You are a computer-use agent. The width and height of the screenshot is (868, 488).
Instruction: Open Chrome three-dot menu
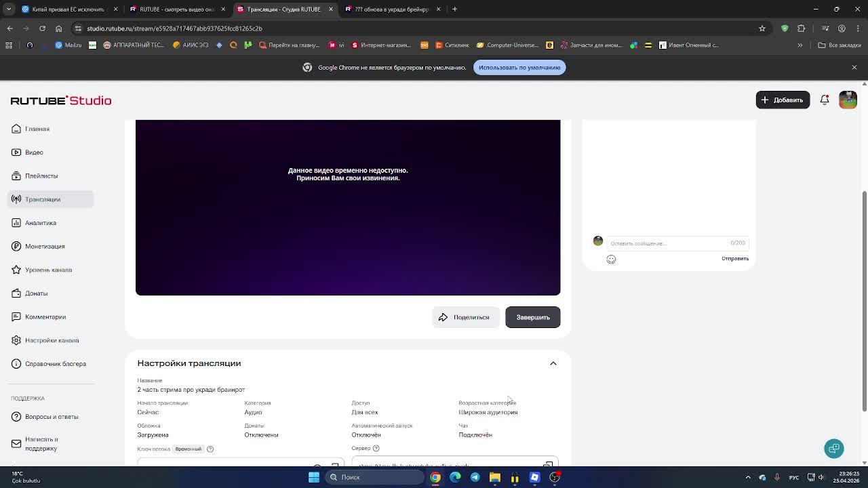click(x=858, y=28)
